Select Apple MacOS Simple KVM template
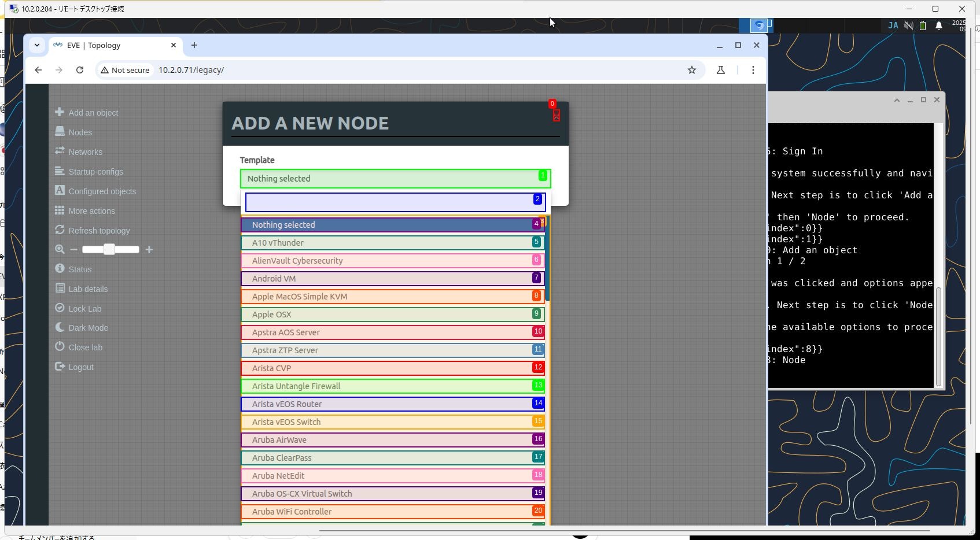 [x=393, y=297]
